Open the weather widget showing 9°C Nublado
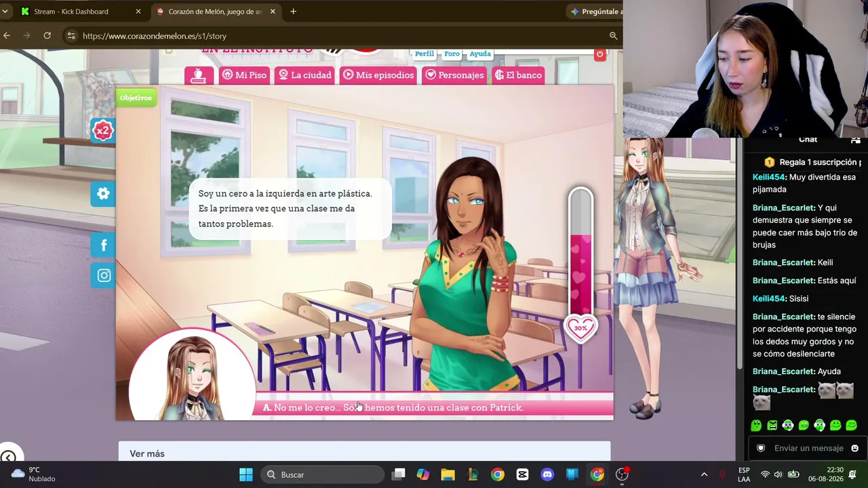 (x=33, y=474)
